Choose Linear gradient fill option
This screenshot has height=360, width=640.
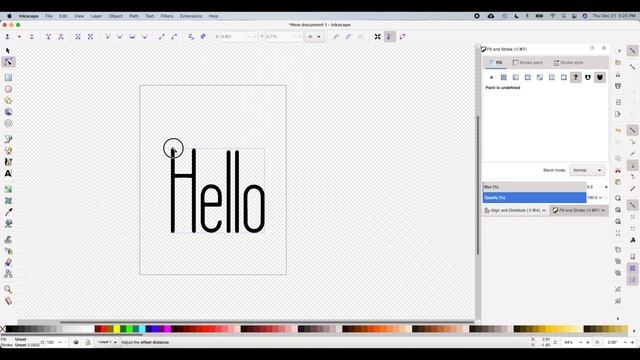click(x=516, y=77)
